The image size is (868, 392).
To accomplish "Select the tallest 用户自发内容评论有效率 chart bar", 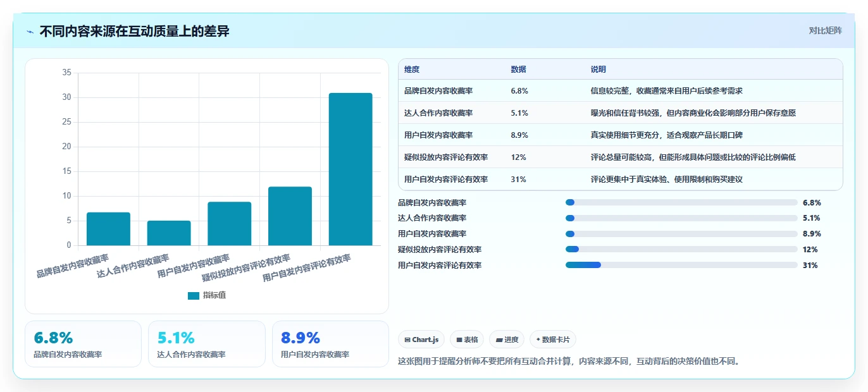I will coord(350,169).
